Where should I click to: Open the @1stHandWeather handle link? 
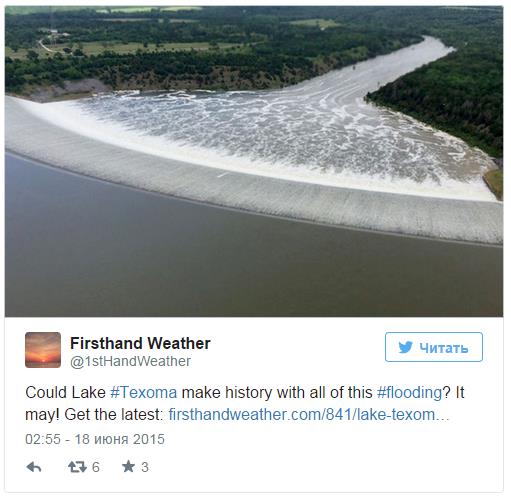[x=130, y=361]
